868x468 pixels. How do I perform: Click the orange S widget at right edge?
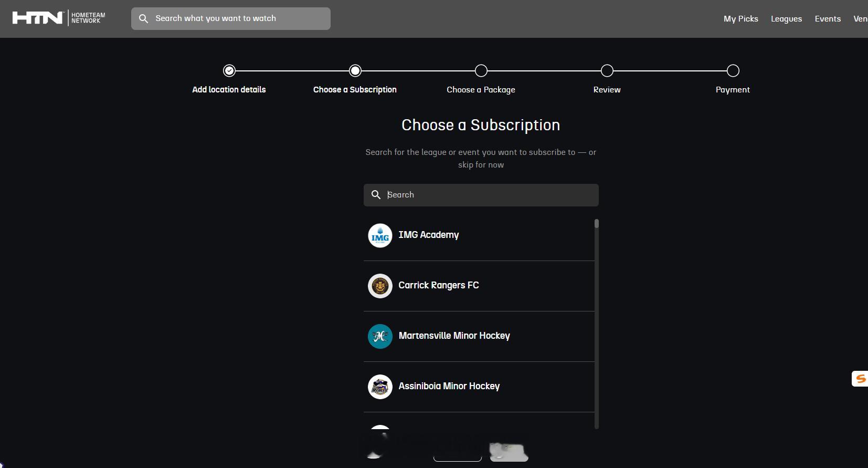click(x=860, y=379)
